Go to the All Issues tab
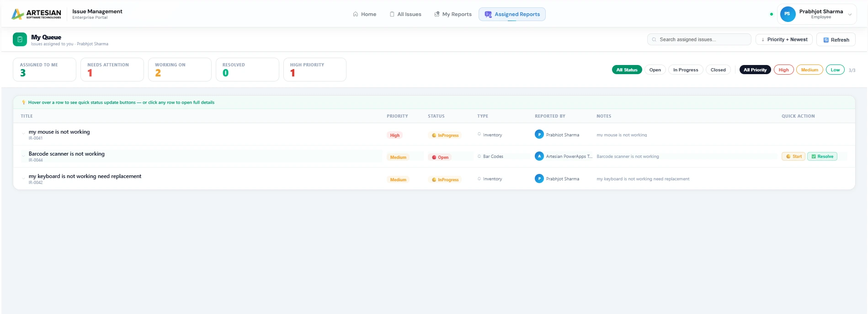The width and height of the screenshot is (868, 314). pyautogui.click(x=405, y=14)
